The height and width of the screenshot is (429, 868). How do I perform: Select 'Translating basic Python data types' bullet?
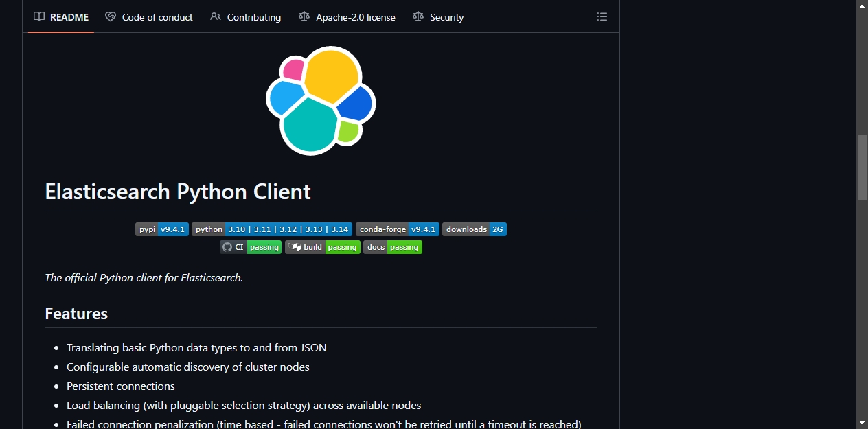tap(196, 348)
